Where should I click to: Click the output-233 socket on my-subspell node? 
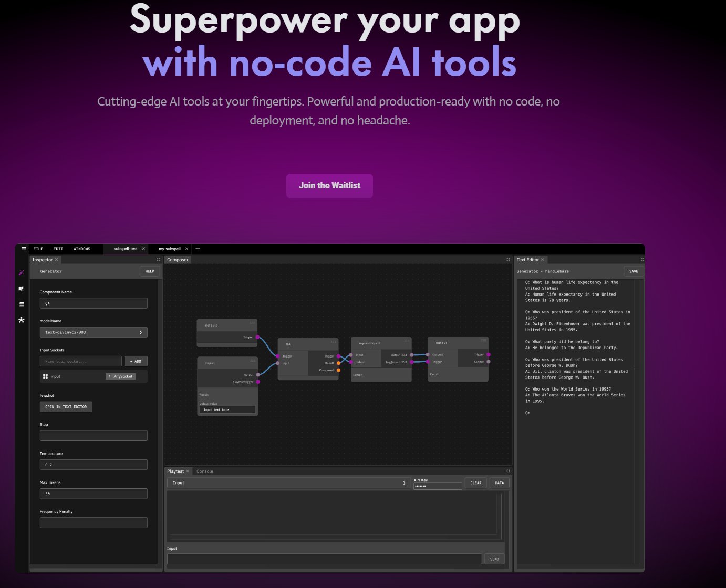point(411,355)
